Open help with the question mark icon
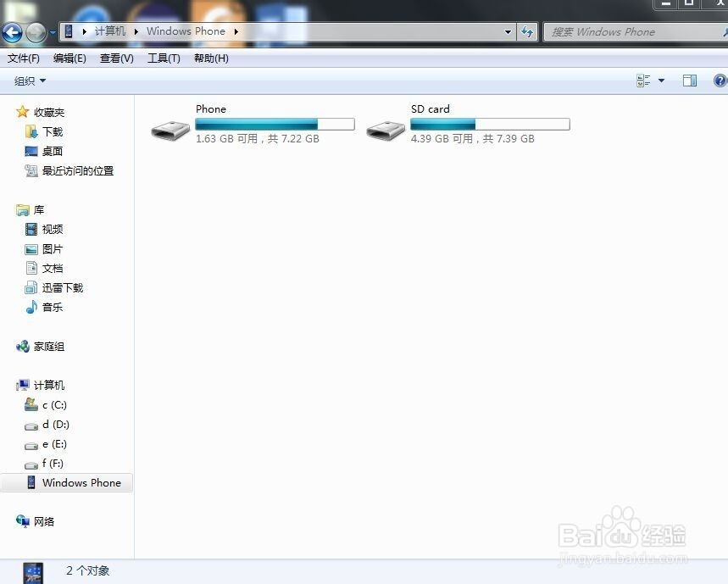Image resolution: width=728 pixels, height=584 pixels. (x=720, y=81)
